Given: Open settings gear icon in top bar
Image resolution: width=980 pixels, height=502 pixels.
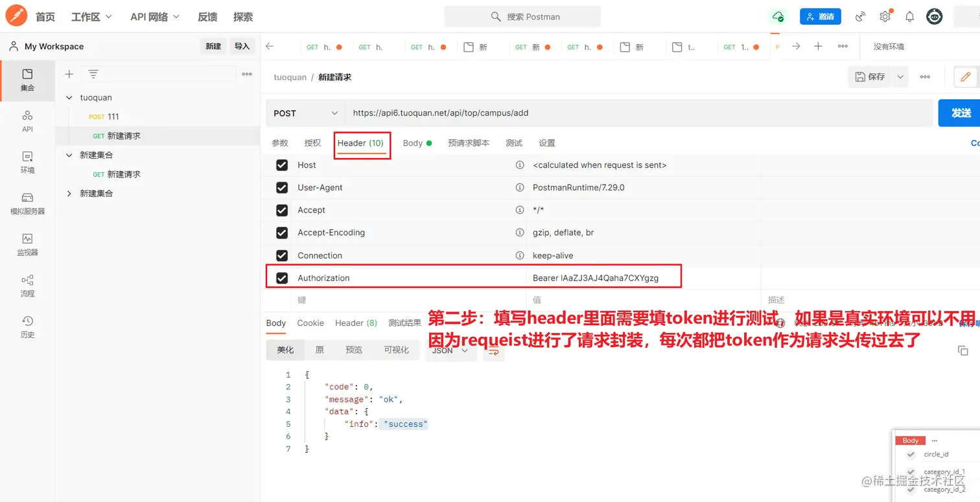Looking at the screenshot, I should pyautogui.click(x=885, y=17).
